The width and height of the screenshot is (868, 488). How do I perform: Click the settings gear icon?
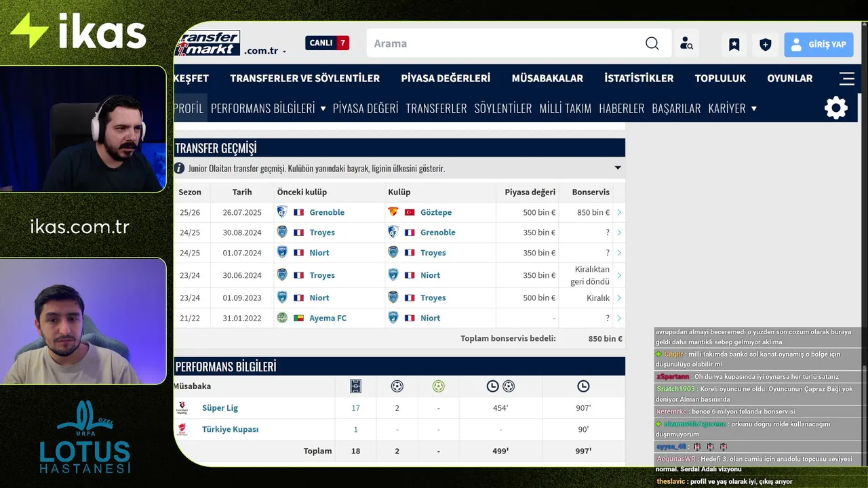835,108
